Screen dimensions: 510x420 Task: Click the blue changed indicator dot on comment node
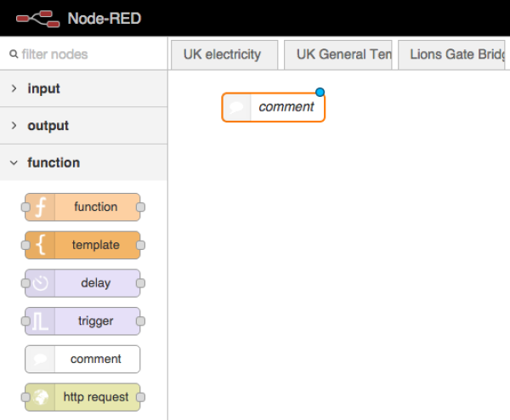pos(320,93)
